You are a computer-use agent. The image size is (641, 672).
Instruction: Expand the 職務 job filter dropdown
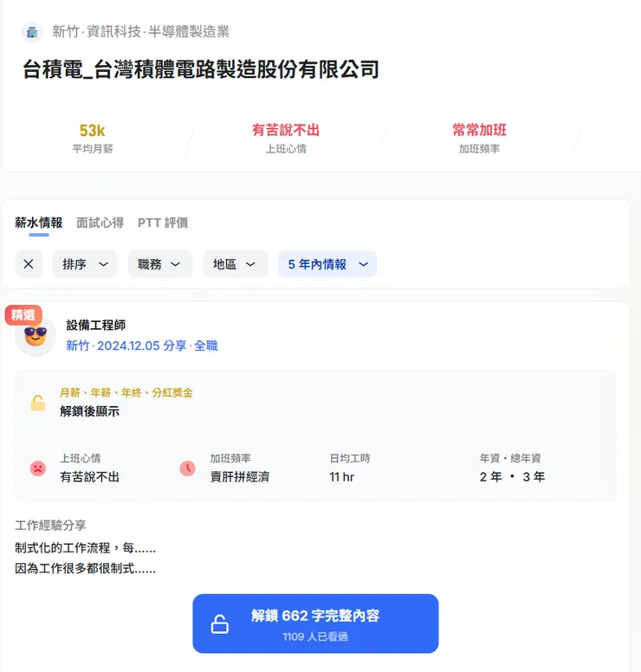pos(160,264)
